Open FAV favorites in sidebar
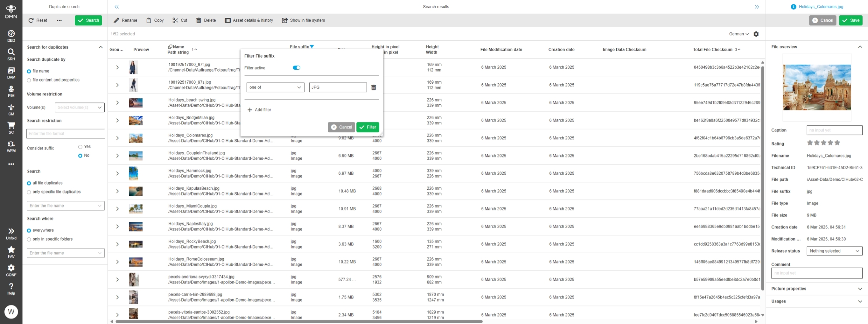 [x=11, y=252]
